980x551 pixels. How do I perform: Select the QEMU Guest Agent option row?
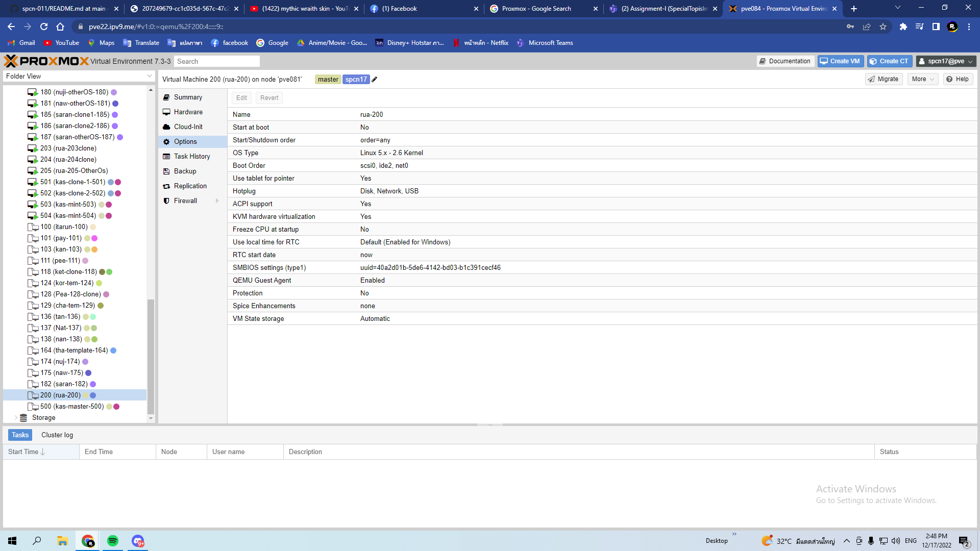pos(602,280)
